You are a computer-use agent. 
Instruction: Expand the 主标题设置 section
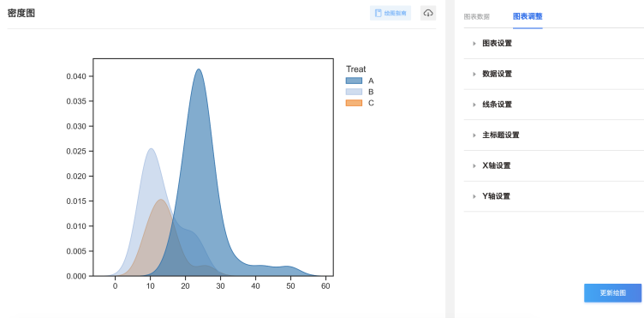[553, 135]
